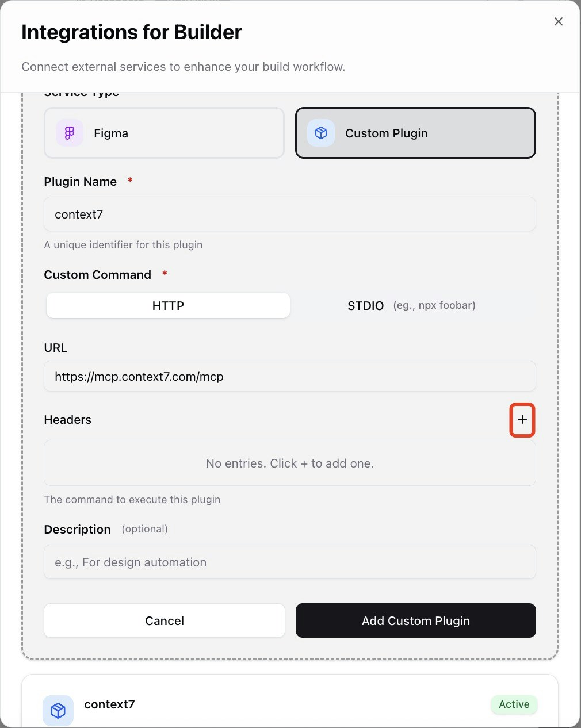Click the Headers section label
Screen dimensions: 581x728
coord(67,420)
